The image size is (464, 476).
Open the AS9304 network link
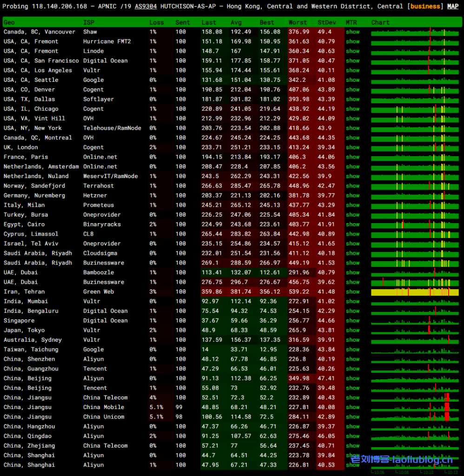pos(146,7)
